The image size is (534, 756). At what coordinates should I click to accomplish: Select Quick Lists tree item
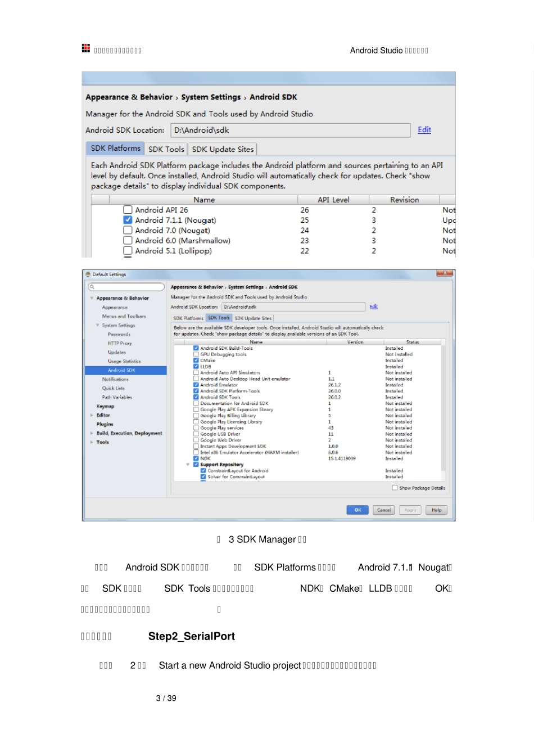coord(114,388)
